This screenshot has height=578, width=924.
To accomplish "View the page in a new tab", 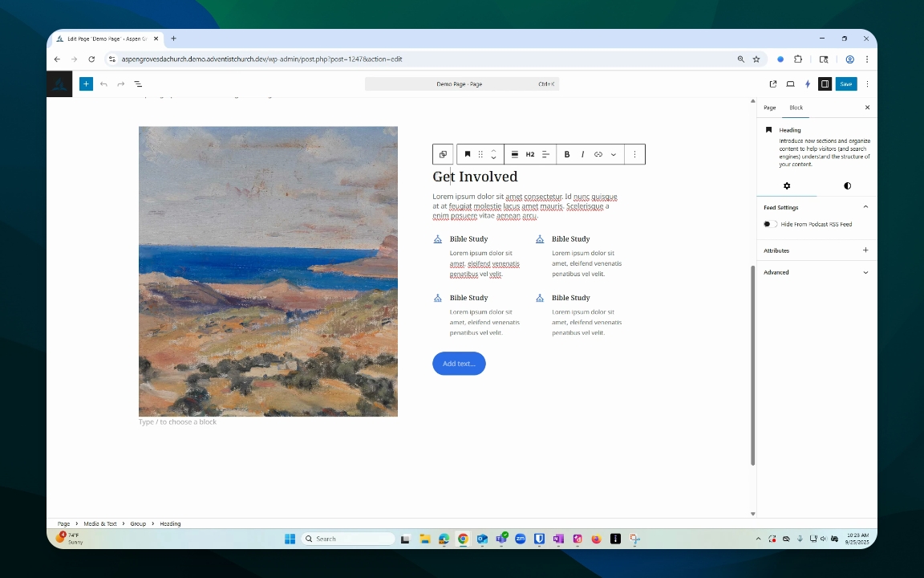I will [773, 84].
